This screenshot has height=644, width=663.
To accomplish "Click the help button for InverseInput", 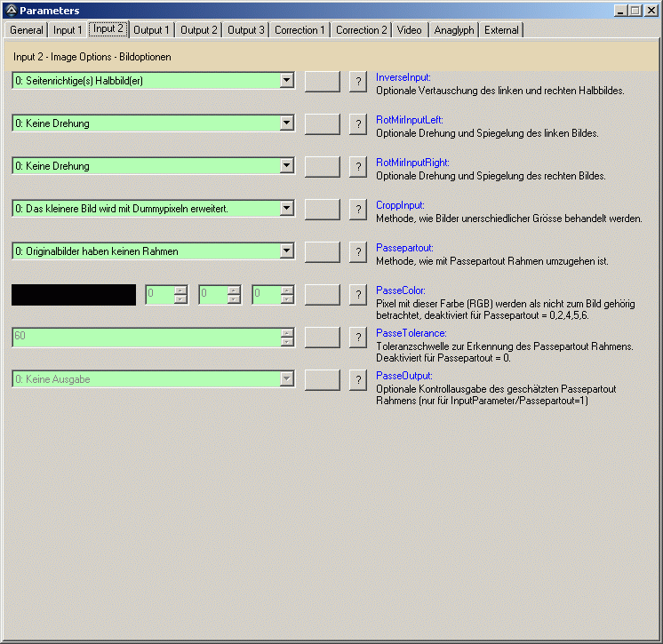I will click(357, 82).
